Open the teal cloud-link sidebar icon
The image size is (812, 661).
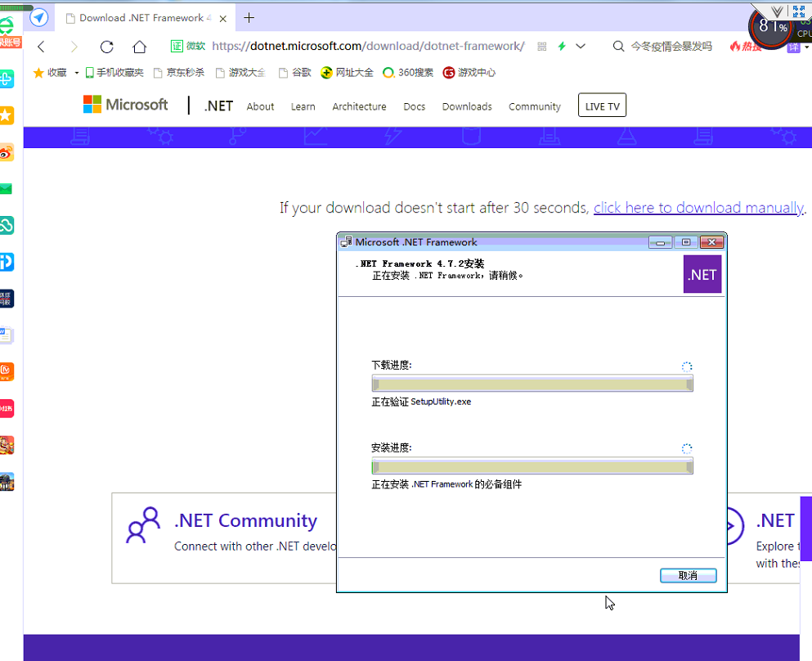(x=7, y=225)
